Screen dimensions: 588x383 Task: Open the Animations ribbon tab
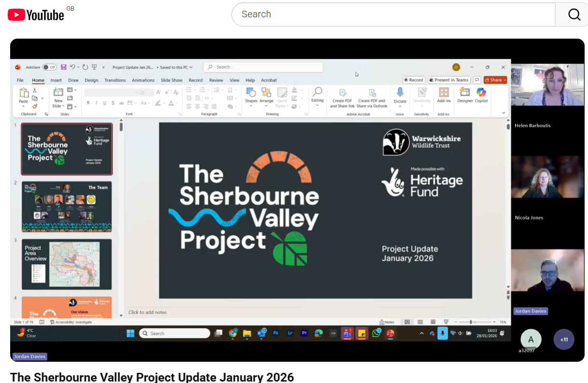pos(143,80)
